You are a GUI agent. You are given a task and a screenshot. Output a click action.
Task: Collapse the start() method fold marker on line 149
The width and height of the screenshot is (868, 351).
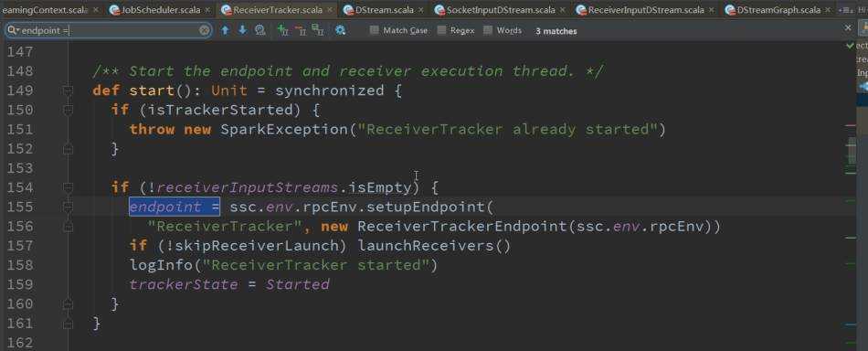(68, 90)
